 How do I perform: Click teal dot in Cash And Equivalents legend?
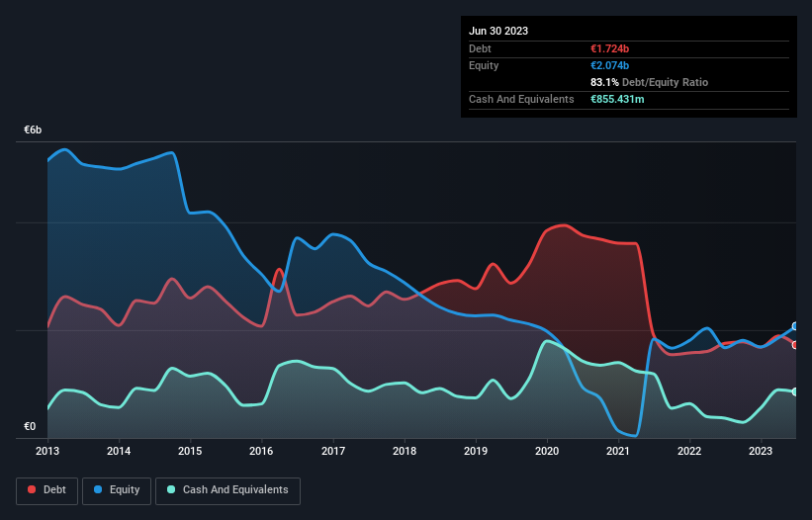pyautogui.click(x=171, y=489)
